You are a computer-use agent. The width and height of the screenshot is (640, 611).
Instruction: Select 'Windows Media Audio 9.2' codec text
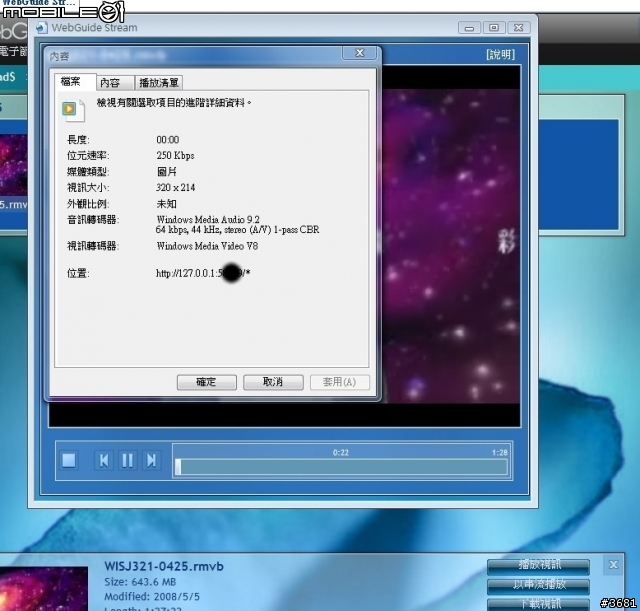[208, 220]
